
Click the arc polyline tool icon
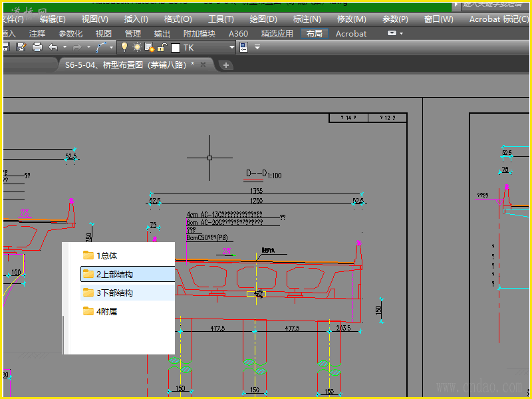tap(101, 47)
